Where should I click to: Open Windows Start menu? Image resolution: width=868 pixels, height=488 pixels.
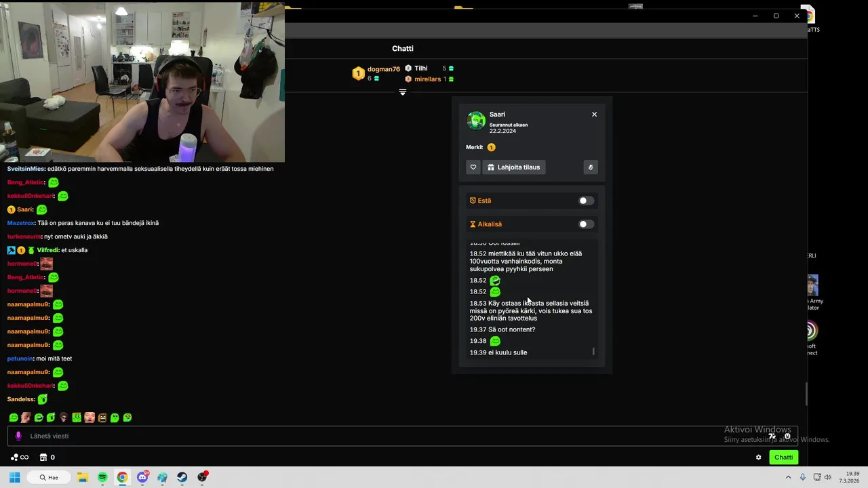coord(14,477)
